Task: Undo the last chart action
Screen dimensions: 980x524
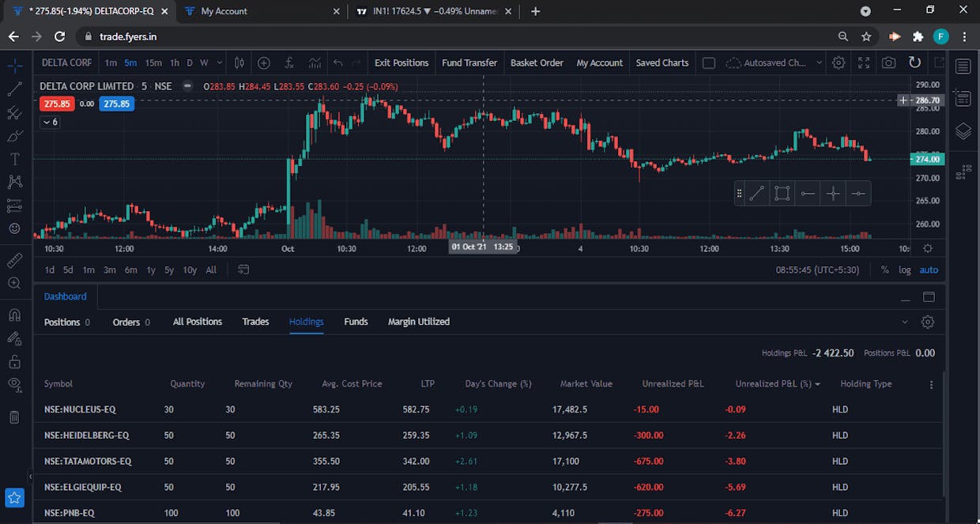Action: tap(338, 62)
